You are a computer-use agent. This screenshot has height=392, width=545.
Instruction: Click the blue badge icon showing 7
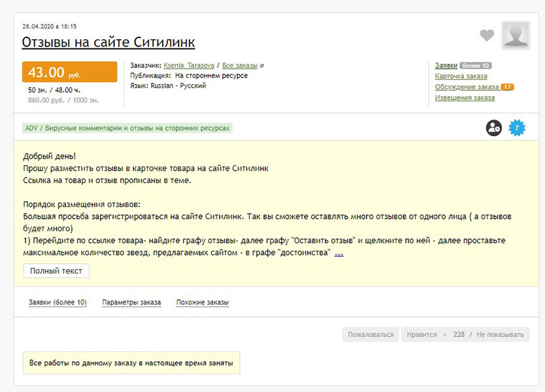tap(517, 128)
